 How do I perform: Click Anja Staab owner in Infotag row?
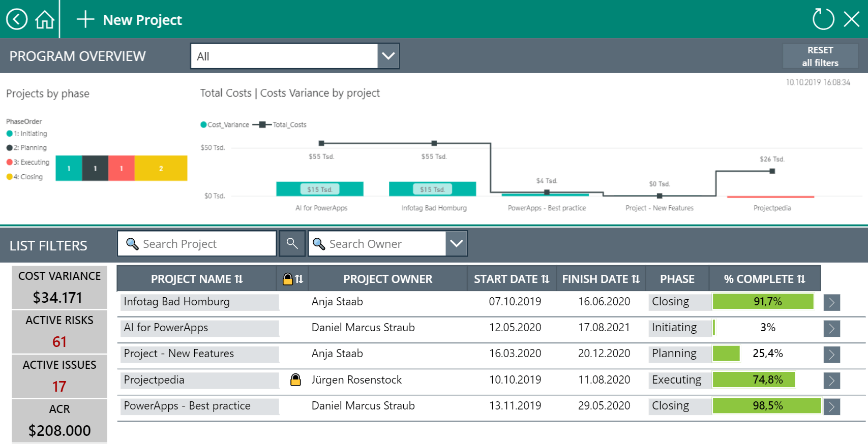pyautogui.click(x=337, y=302)
